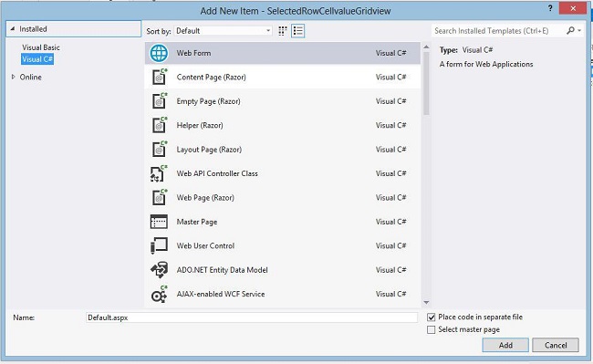Select ADO.NET Entity Data Model icon
Screen dimensions: 593x364
(x=159, y=270)
